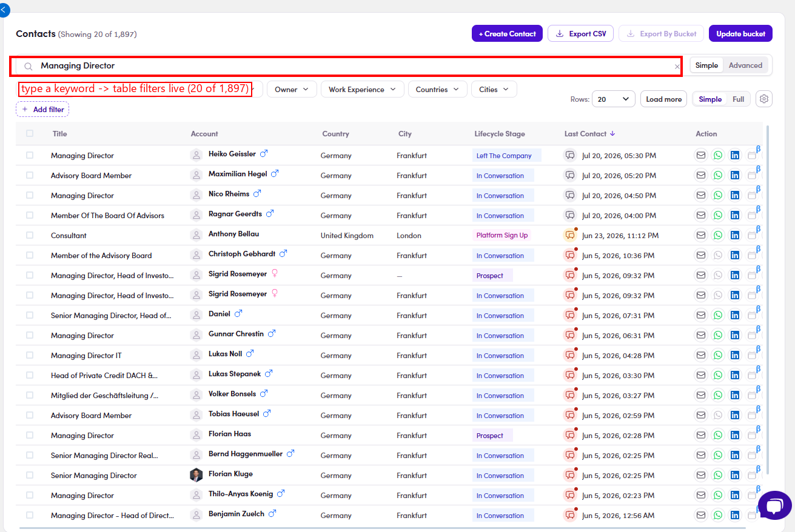The height and width of the screenshot is (532, 795).
Task: Click WhatsApp icon for Thilo-Anyas Koenig
Action: tap(718, 495)
